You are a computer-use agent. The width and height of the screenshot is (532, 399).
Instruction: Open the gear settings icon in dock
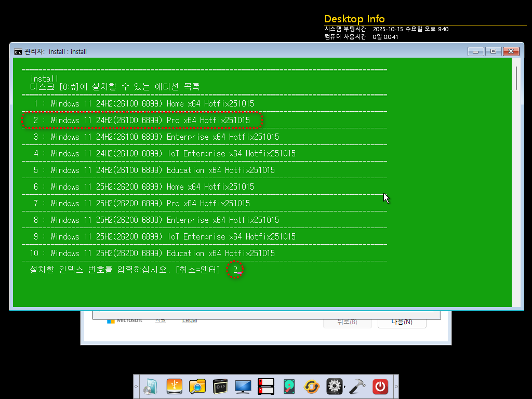click(x=334, y=387)
